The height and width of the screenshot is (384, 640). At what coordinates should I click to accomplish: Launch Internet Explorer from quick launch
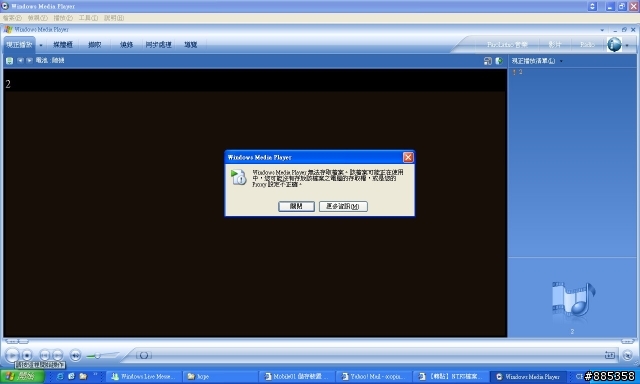pos(60,376)
